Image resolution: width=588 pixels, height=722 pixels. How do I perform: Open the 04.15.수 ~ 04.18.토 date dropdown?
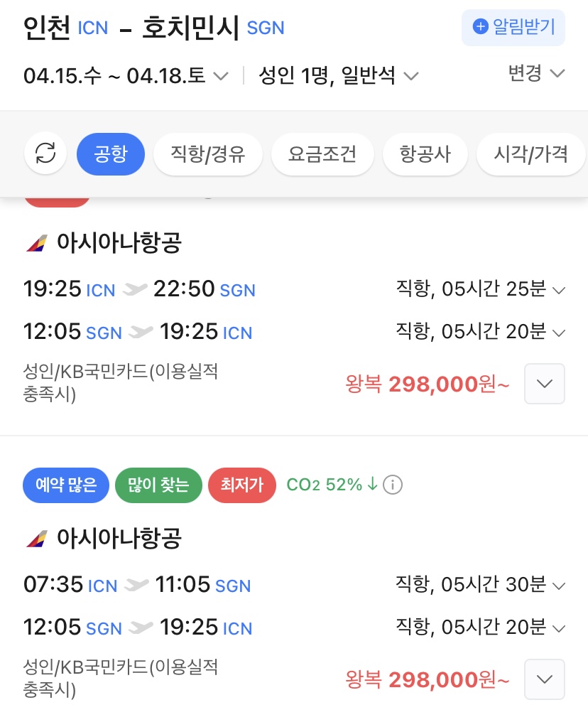tap(126, 75)
